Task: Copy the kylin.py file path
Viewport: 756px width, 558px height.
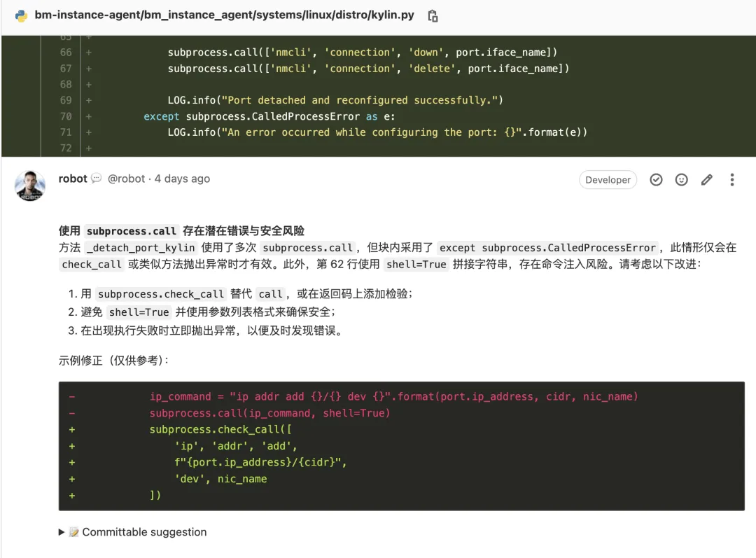Action: click(x=433, y=16)
